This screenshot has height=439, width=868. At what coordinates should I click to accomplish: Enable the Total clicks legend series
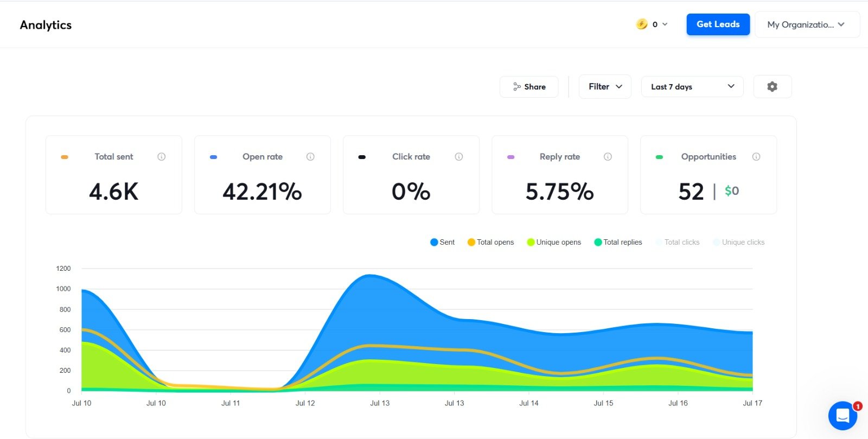pyautogui.click(x=678, y=243)
